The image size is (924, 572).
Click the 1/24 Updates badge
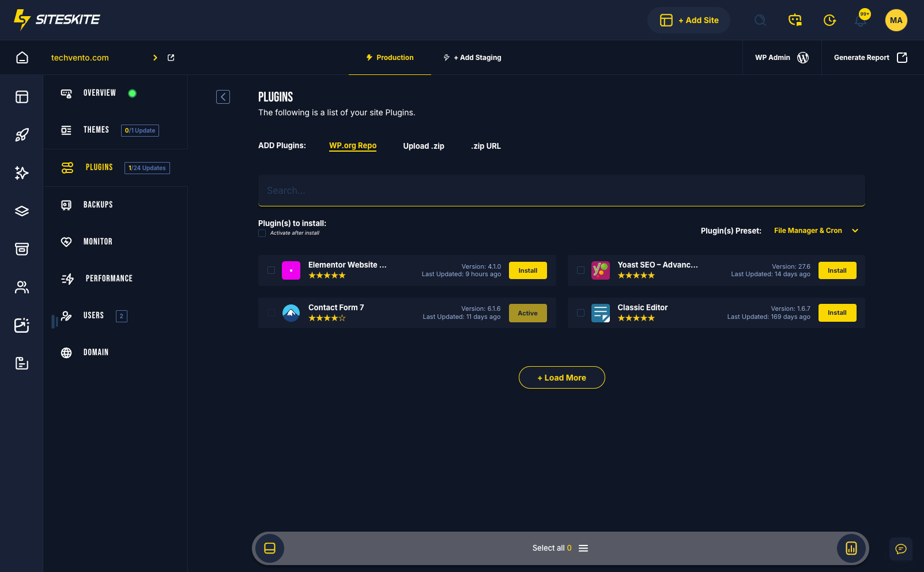pos(147,168)
